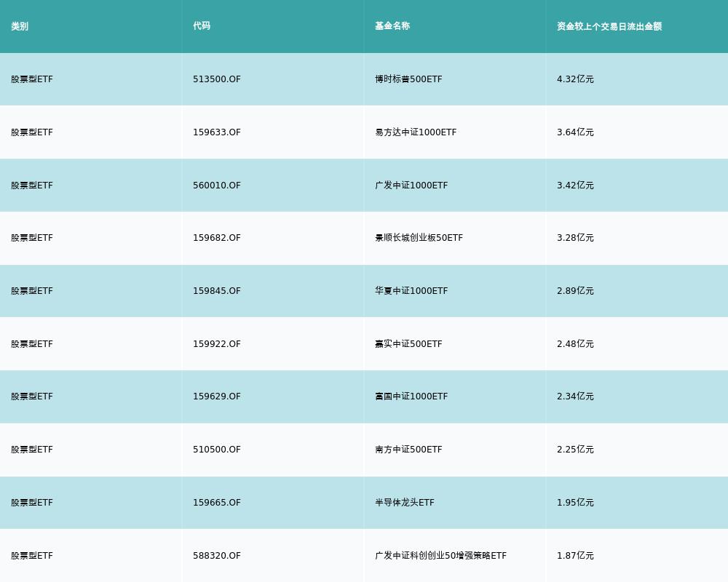Viewport: 728px width, 582px height.
Task: Select fund name 景顺长城创业板50ETF
Action: (x=419, y=238)
